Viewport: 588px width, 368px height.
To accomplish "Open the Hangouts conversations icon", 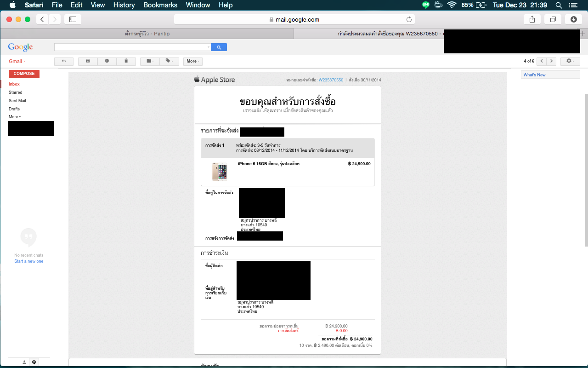I will click(34, 362).
